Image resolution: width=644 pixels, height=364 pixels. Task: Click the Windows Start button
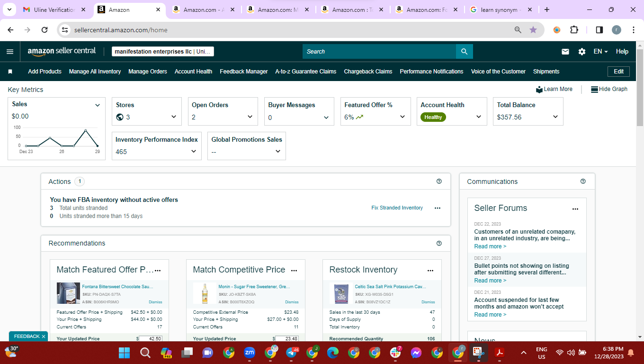coord(124,353)
